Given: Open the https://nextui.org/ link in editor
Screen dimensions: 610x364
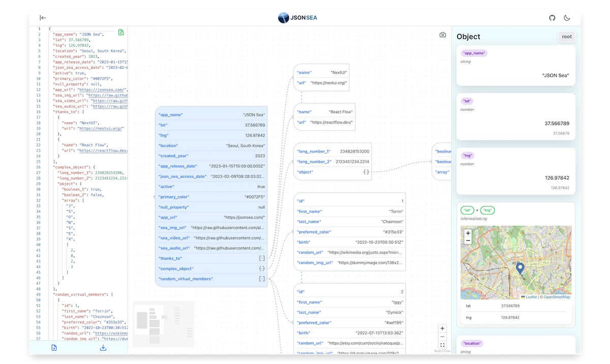Looking at the screenshot, I should pyautogui.click(x=101, y=129).
